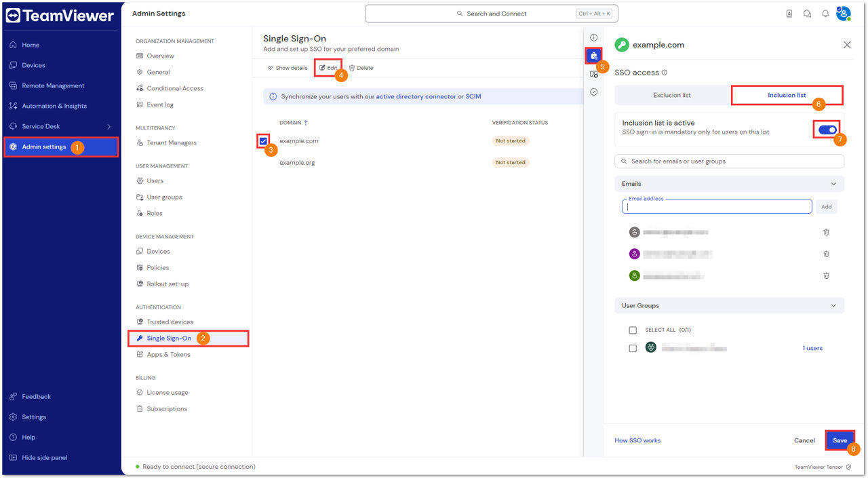
Task: Open Rollout set-up page
Action: coord(167,284)
